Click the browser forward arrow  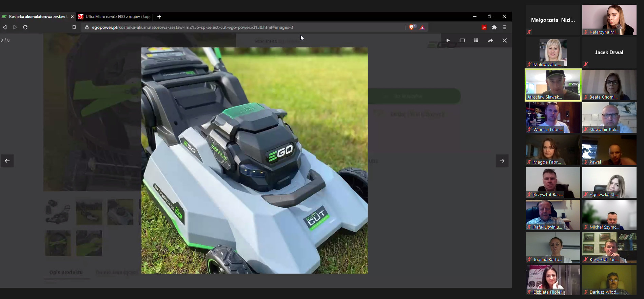[x=15, y=27]
